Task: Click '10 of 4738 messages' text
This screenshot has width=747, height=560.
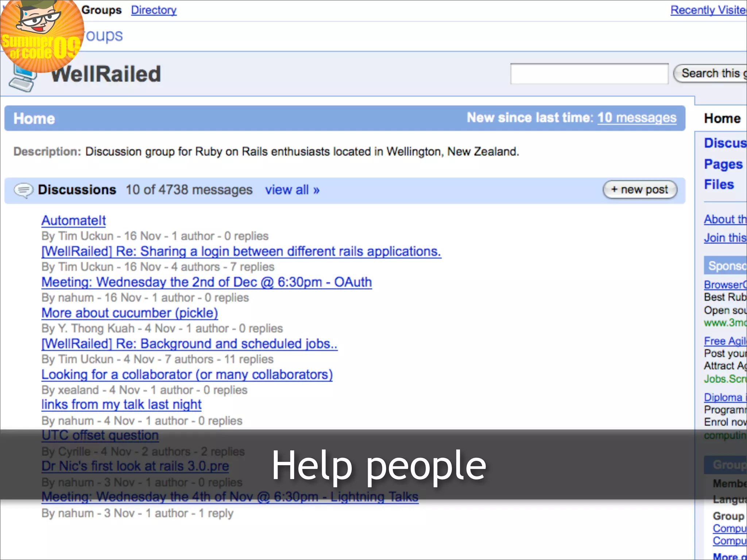Action: click(189, 190)
